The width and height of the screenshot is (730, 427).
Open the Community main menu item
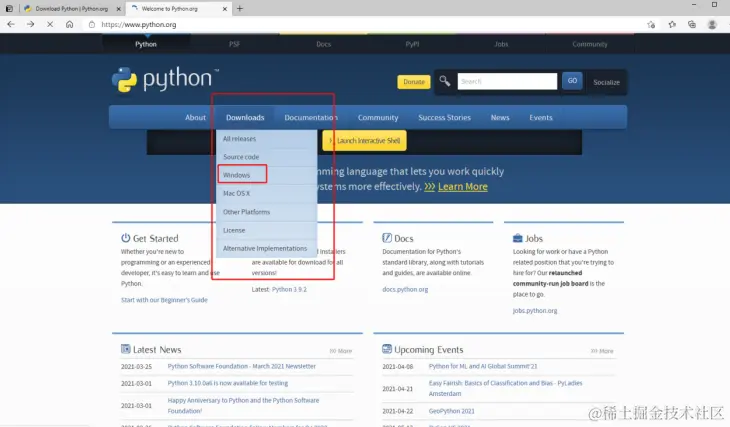point(378,117)
